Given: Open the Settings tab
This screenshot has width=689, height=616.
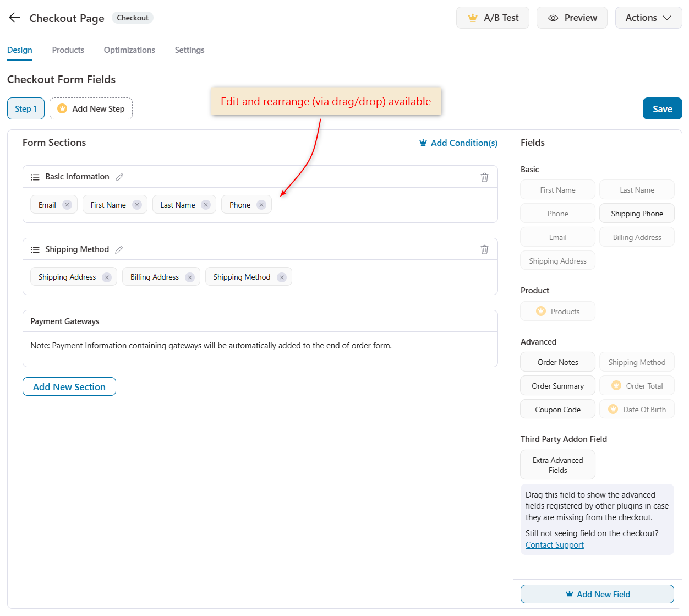Looking at the screenshot, I should coord(189,50).
